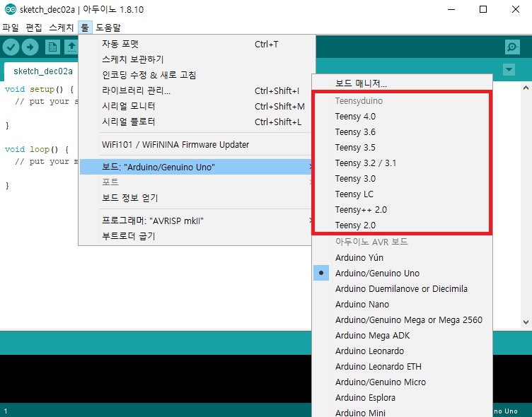The height and width of the screenshot is (417, 532).
Task: Choose 스케치 보관하기 menu entry
Action: click(195, 59)
